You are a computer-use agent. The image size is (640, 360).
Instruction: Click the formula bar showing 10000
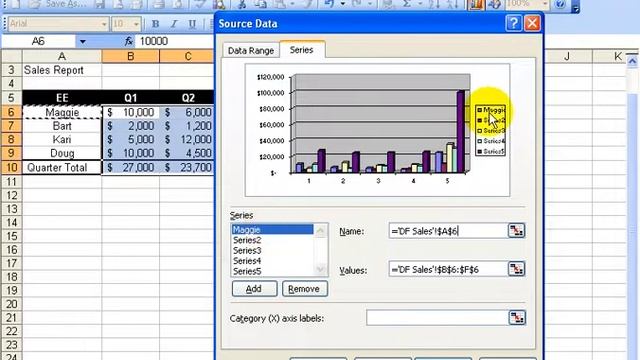tap(175, 41)
